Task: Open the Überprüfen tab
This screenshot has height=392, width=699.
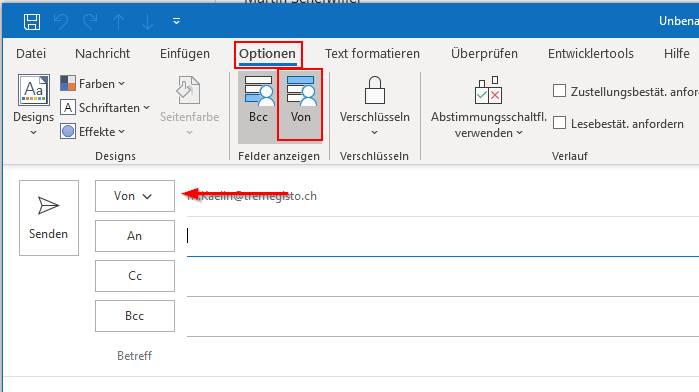Action: coord(484,54)
